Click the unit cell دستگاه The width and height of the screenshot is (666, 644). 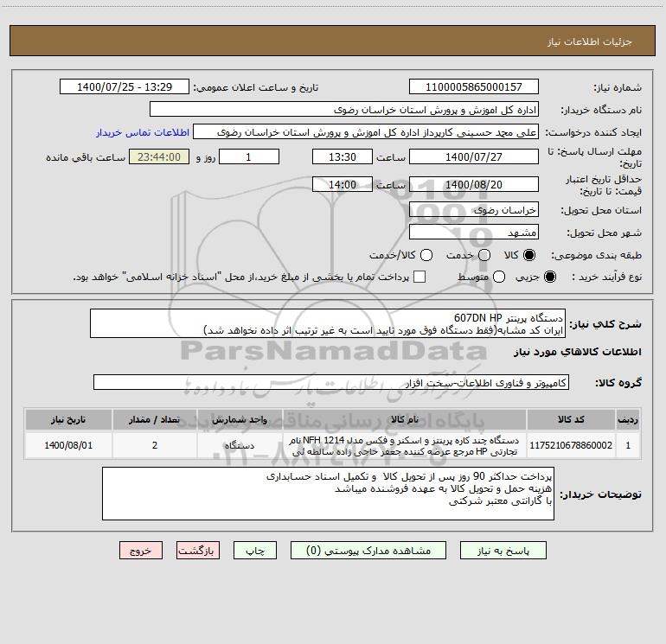click(x=240, y=445)
